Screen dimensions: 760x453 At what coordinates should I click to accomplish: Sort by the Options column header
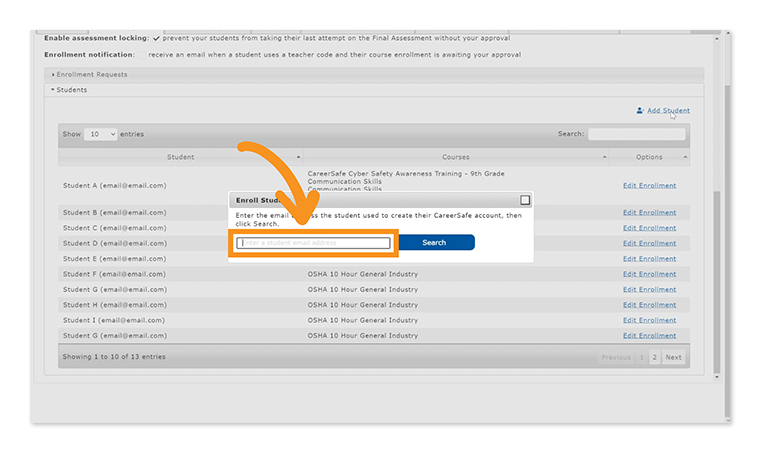tap(649, 157)
